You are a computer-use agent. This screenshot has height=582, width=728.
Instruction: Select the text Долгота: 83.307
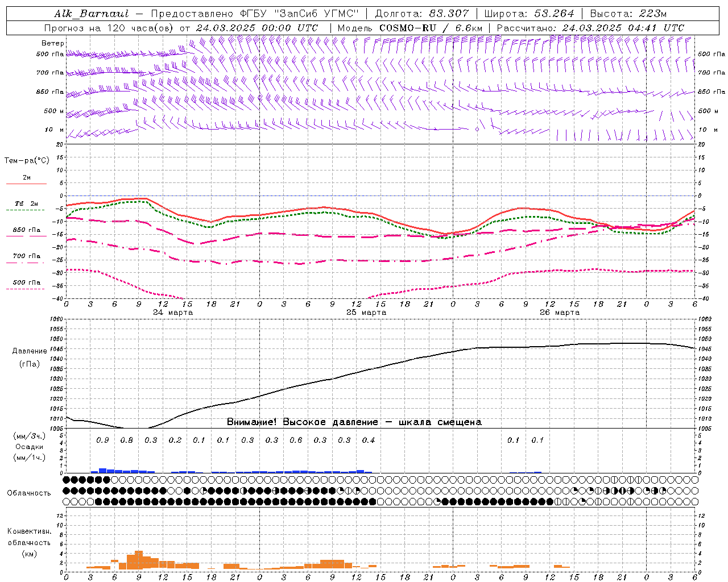tap(422, 14)
